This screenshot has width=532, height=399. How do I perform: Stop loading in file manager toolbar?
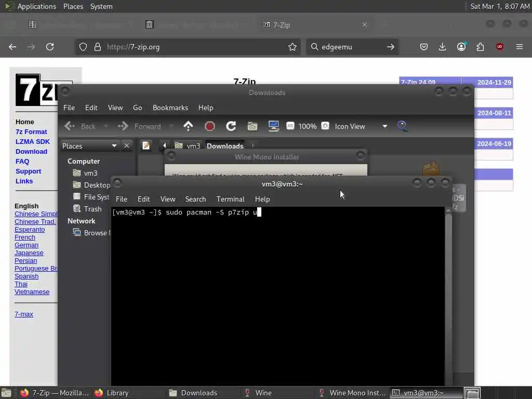click(x=210, y=126)
